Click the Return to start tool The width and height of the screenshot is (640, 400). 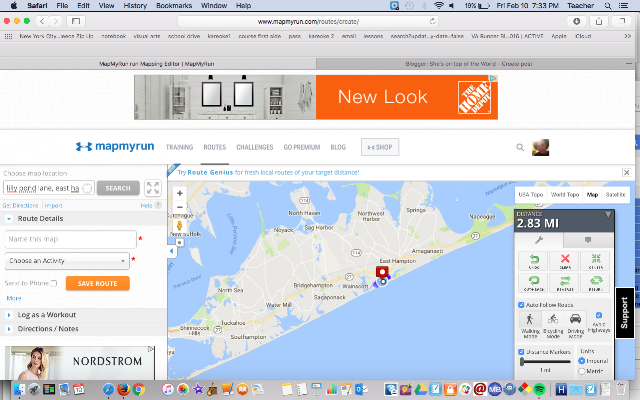[596, 283]
